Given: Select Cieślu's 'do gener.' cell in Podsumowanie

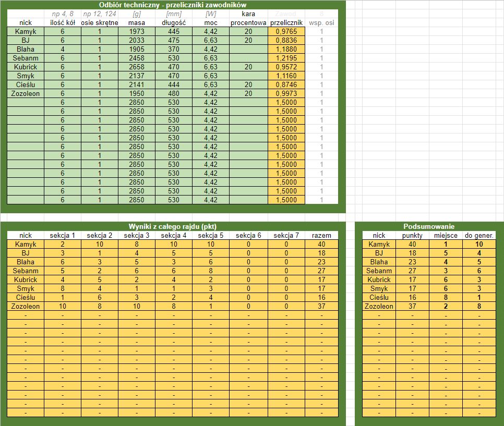Looking at the screenshot, I should (479, 298).
